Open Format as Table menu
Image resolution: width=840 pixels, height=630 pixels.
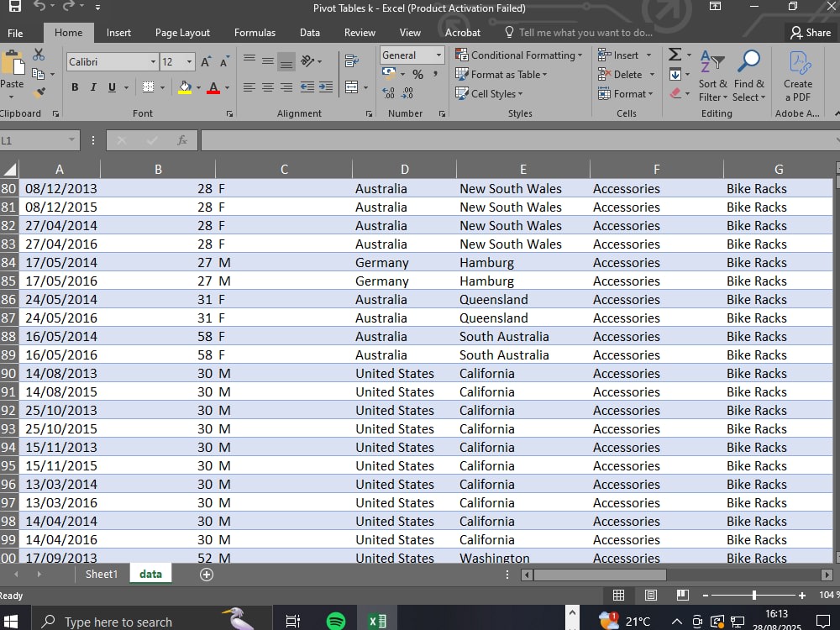pos(501,74)
